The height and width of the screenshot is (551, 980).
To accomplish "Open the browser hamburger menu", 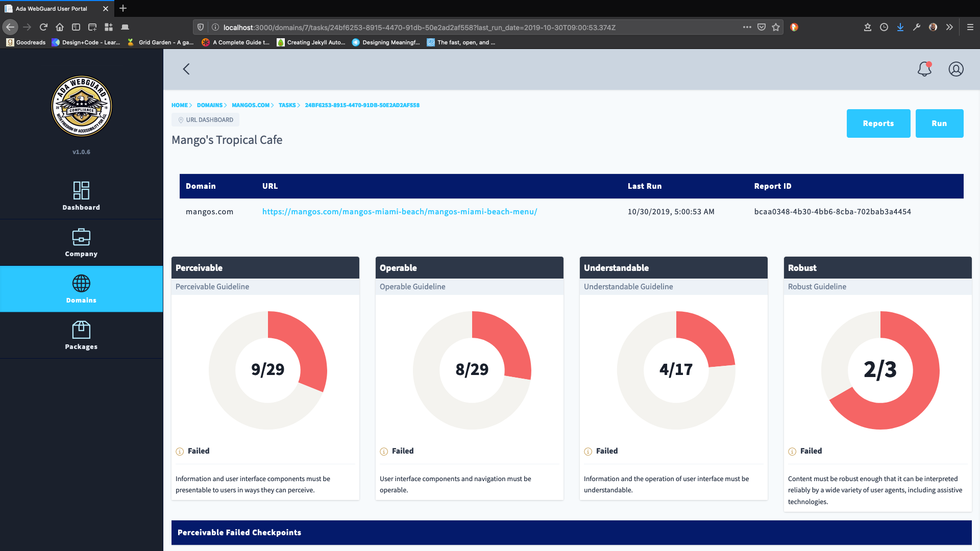I will pyautogui.click(x=970, y=27).
